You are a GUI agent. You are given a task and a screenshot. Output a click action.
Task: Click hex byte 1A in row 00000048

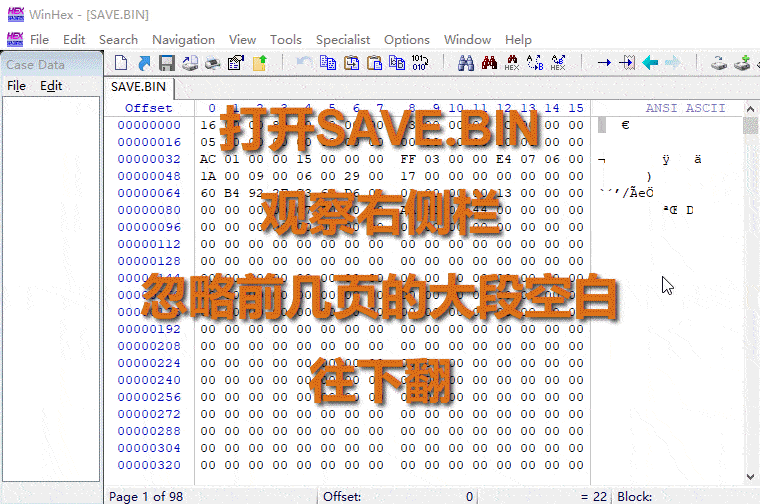[x=208, y=176]
